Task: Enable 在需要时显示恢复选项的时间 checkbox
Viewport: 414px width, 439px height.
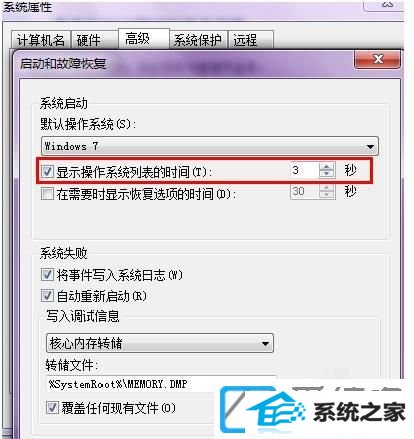Action: click(x=47, y=193)
